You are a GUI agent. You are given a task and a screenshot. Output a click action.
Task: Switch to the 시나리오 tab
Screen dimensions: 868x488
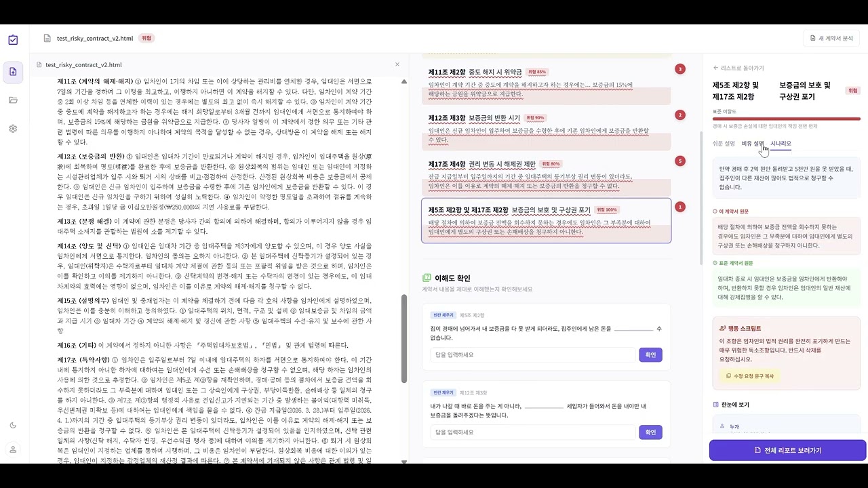pos(781,144)
